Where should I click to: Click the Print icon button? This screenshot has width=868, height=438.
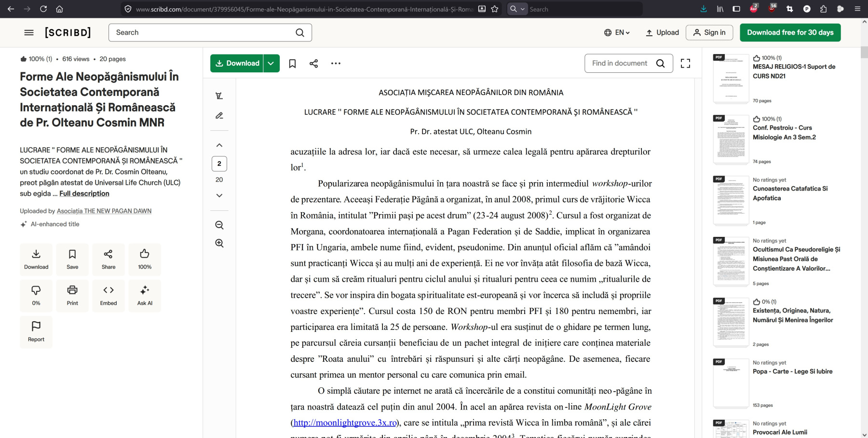coord(72,295)
